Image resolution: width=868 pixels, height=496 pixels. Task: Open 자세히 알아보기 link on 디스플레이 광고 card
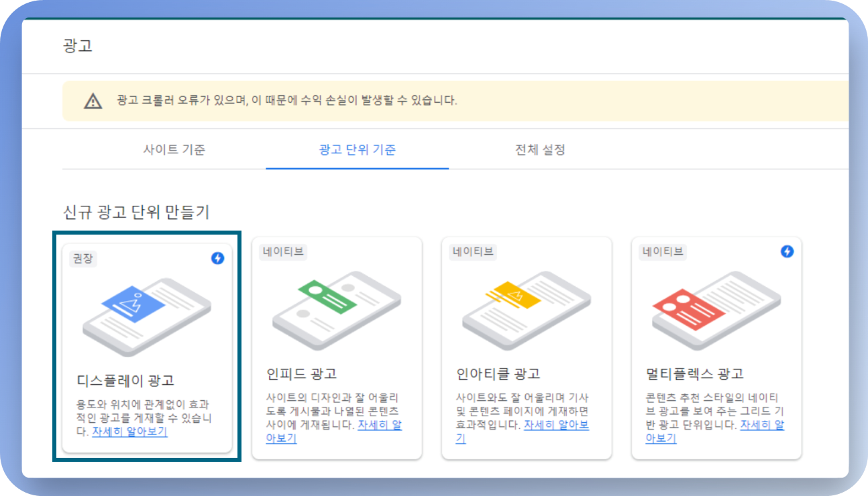coord(130,432)
